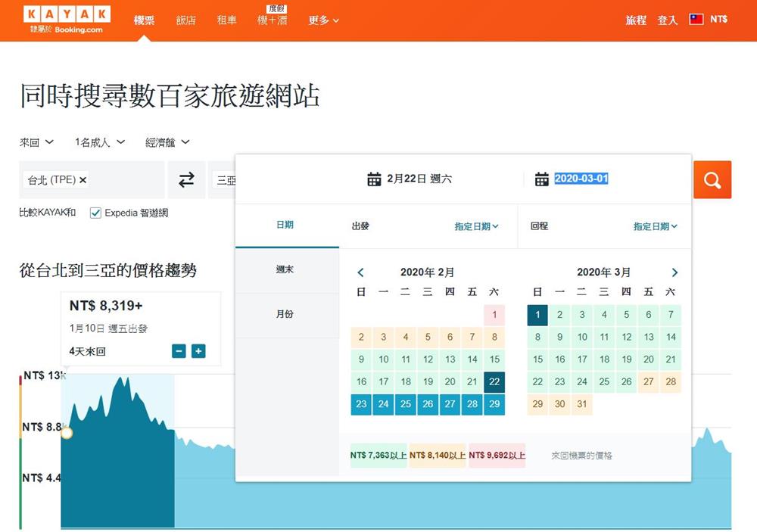Select 月份 tab in date picker
This screenshot has width=757, height=532.
coord(285,314)
